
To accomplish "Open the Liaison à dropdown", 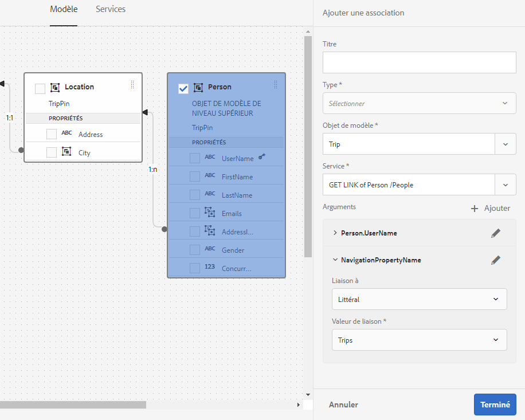I will [419, 299].
